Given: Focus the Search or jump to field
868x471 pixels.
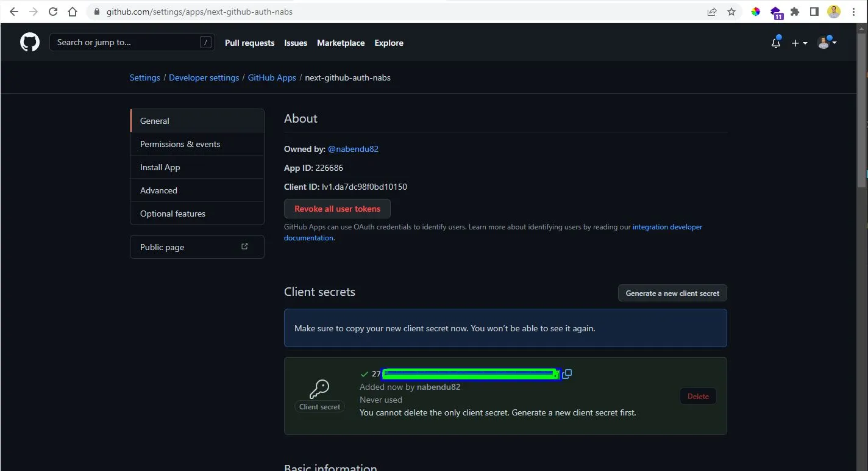Looking at the screenshot, I should point(132,42).
